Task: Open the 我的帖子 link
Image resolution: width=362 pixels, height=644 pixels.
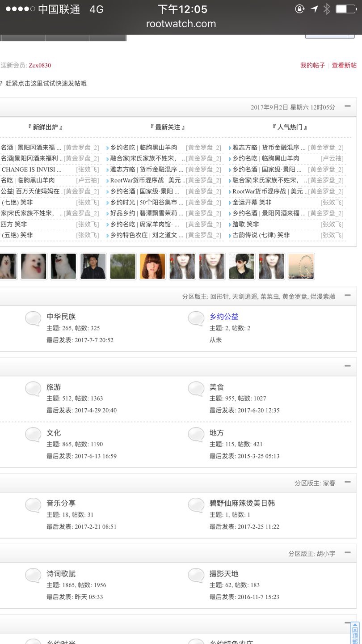Action: coord(312,65)
